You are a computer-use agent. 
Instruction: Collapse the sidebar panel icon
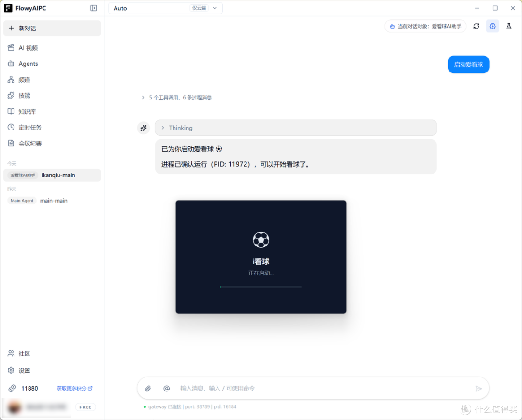pos(94,8)
